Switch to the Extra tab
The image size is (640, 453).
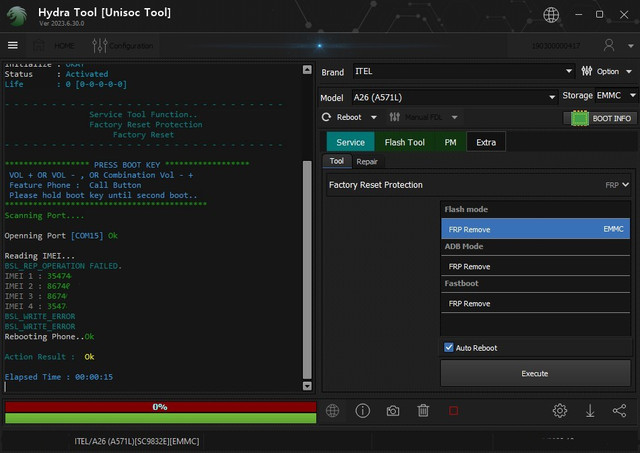486,142
